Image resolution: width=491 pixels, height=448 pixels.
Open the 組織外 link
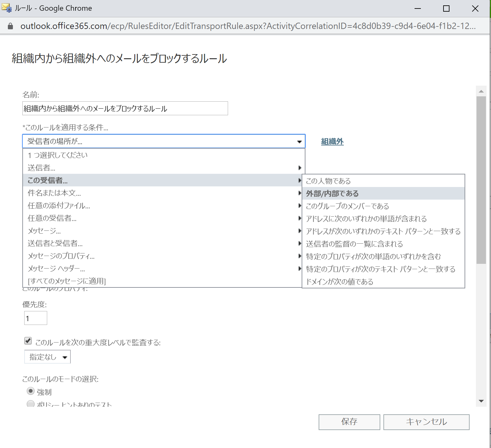pos(332,141)
